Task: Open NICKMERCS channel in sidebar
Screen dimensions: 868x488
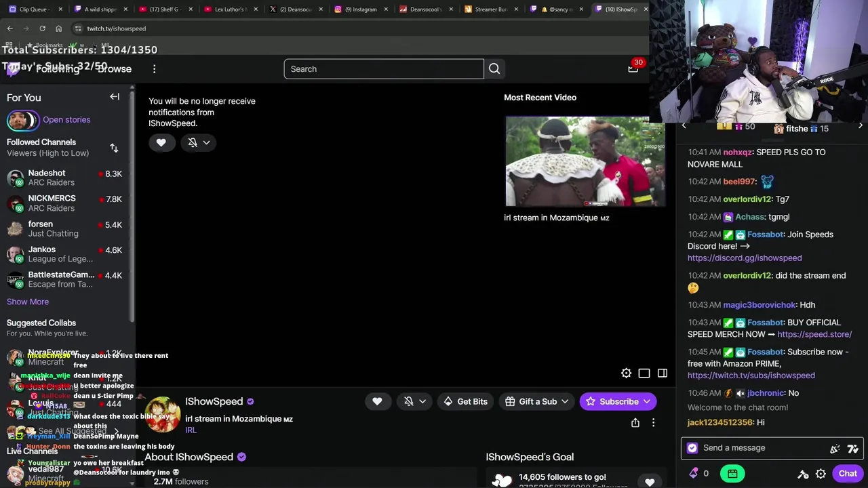Action: click(66, 203)
